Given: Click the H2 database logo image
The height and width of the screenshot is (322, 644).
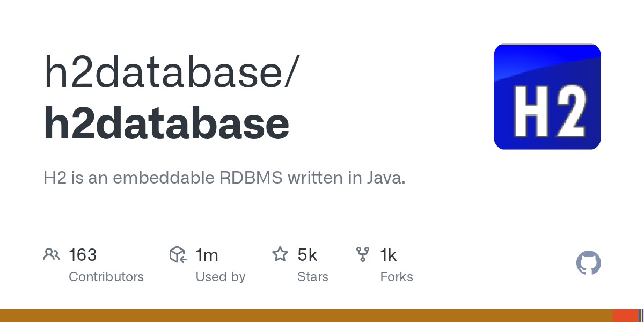Looking at the screenshot, I should click(x=547, y=97).
